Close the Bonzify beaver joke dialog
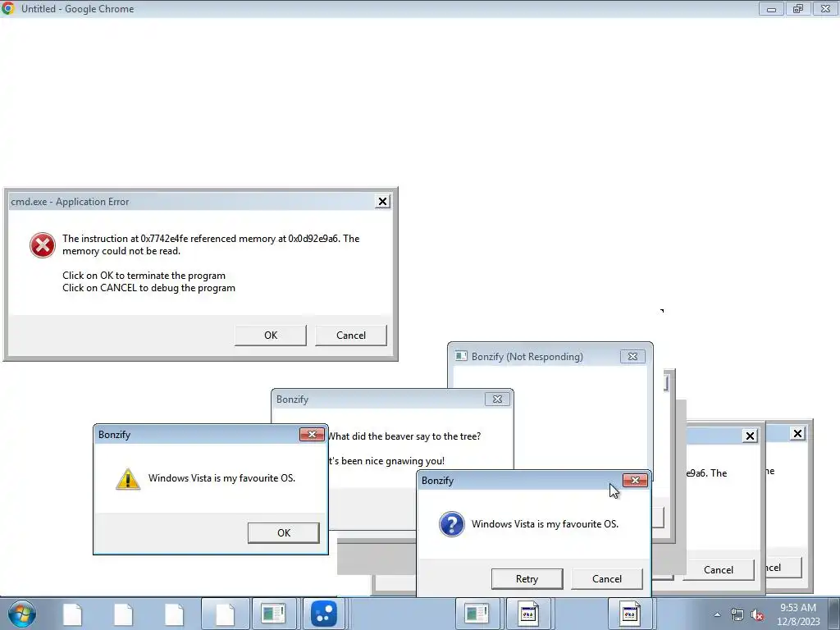Image resolution: width=840 pixels, height=630 pixels. coord(497,399)
